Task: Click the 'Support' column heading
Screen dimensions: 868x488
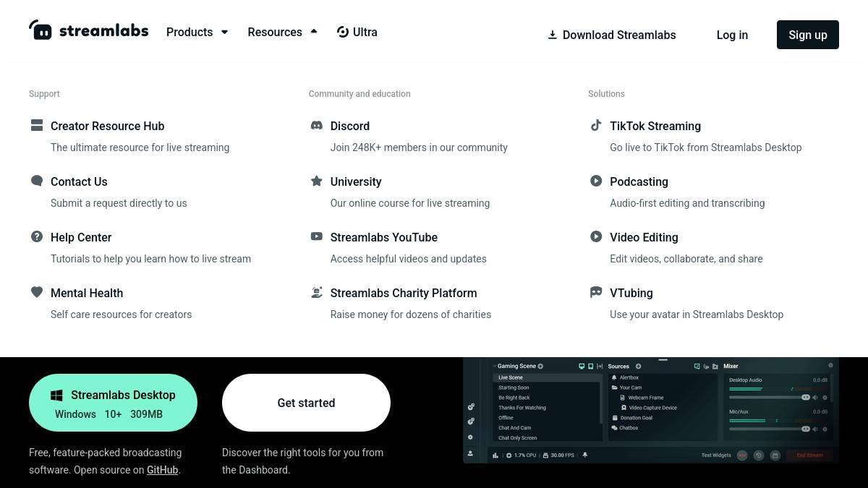Action: 44,94
